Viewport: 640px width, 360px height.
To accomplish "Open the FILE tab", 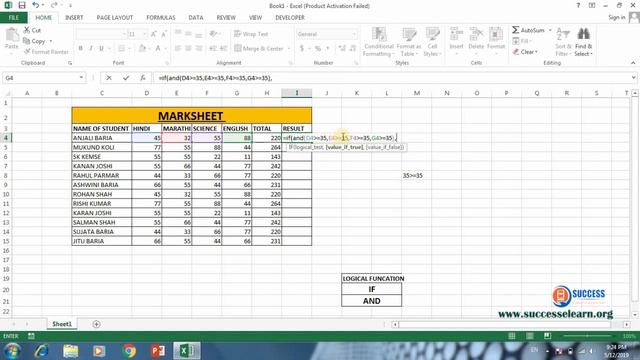I will click(x=14, y=18).
